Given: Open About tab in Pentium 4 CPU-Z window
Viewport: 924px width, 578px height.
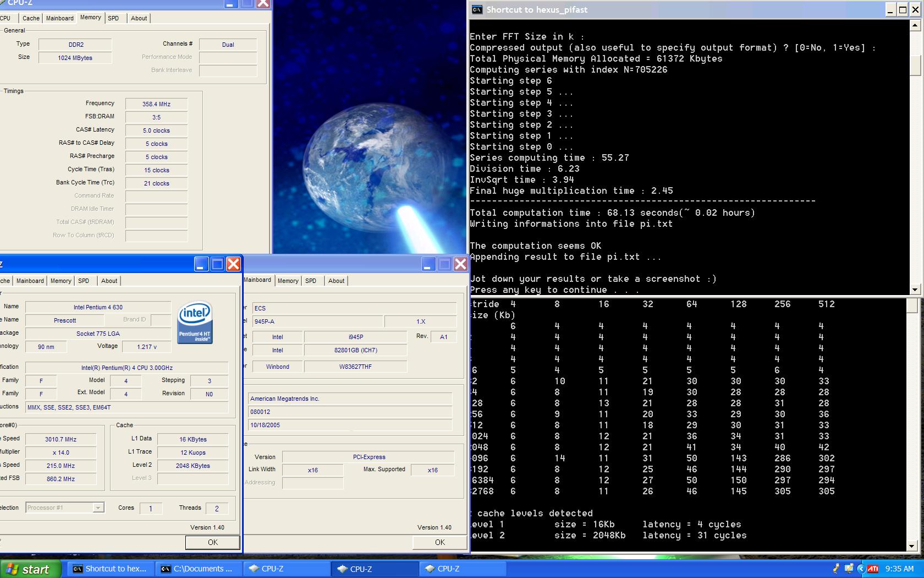Looking at the screenshot, I should [109, 281].
